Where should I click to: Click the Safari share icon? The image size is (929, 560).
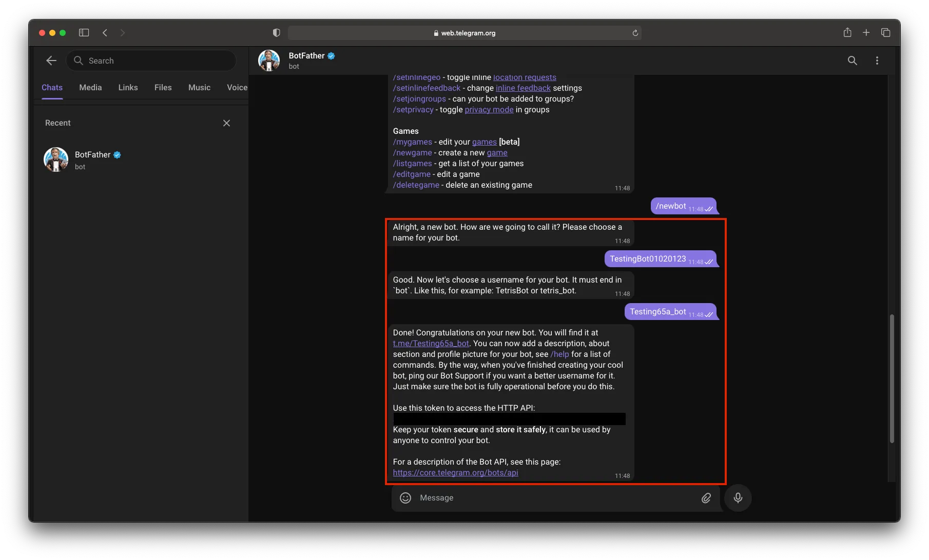click(x=847, y=32)
